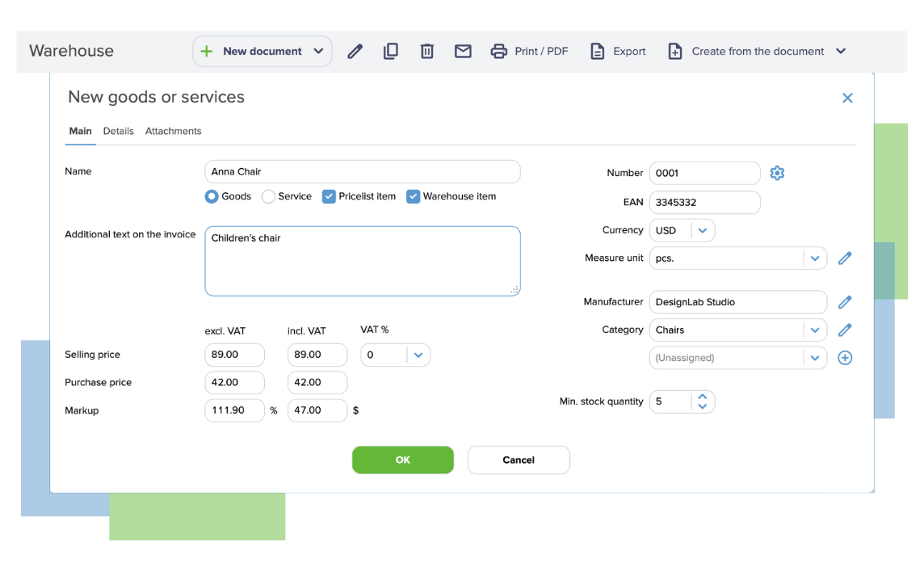This screenshot has width=924, height=588.
Task: Open number settings gear icon
Action: click(x=777, y=173)
